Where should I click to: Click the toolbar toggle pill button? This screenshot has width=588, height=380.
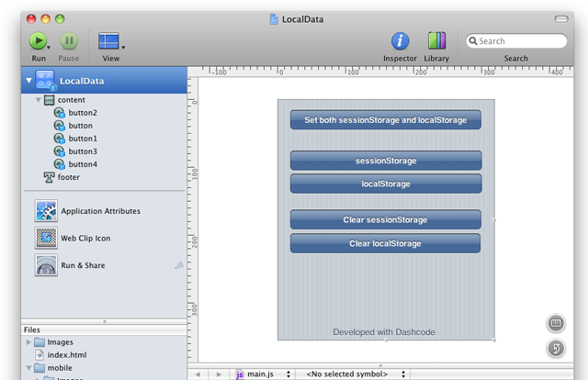(x=561, y=18)
